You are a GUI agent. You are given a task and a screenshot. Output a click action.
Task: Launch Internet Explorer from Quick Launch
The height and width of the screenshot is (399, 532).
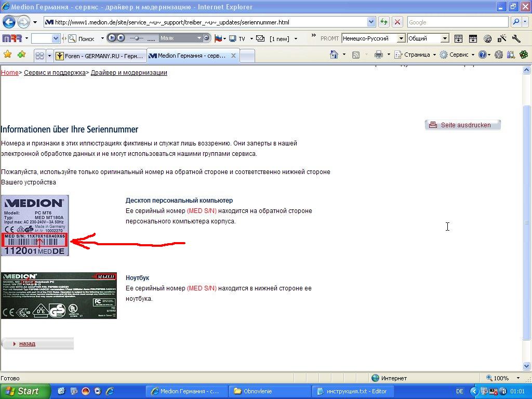(110, 391)
